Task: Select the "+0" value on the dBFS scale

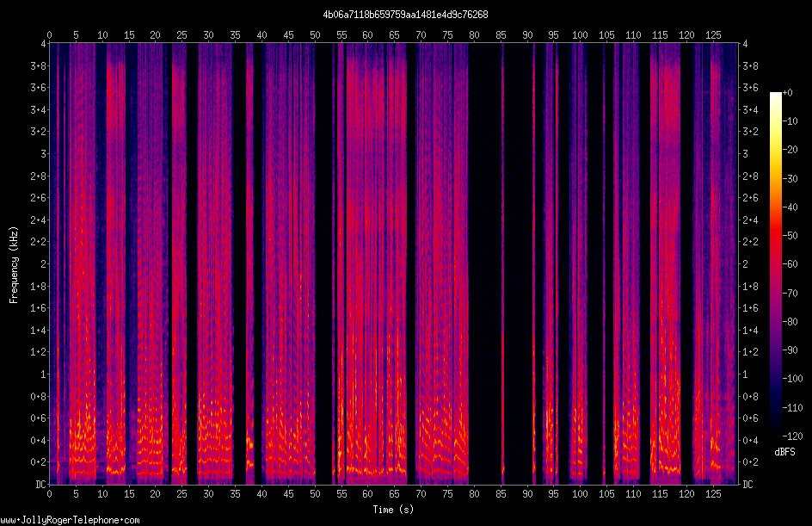Action: (787, 93)
